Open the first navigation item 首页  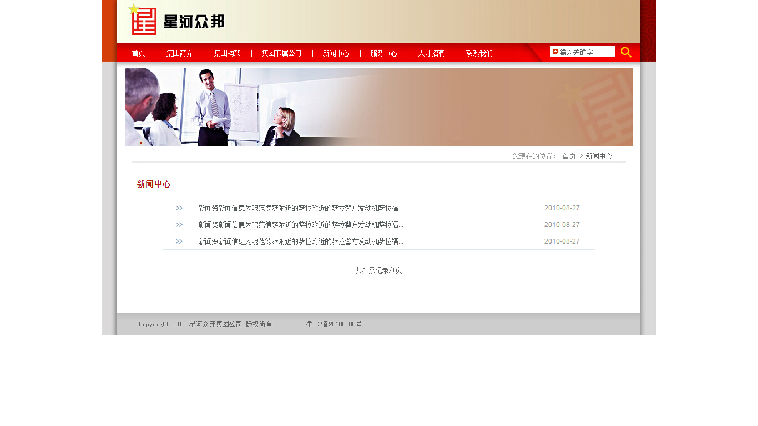coord(138,54)
